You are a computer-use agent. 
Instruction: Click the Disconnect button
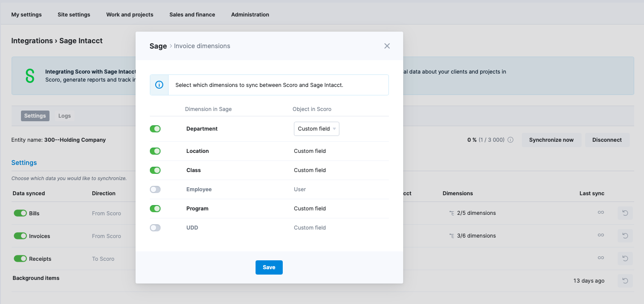pos(607,140)
